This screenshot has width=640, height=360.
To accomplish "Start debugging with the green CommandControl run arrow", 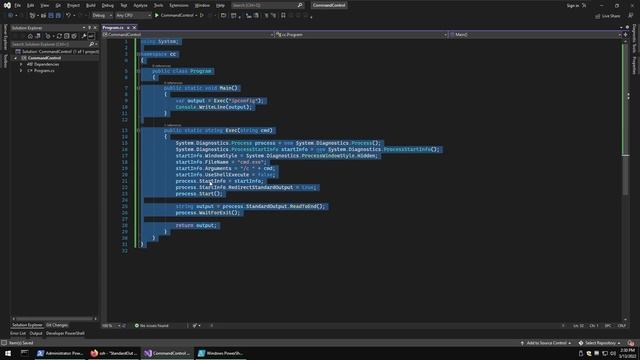I will [157, 16].
